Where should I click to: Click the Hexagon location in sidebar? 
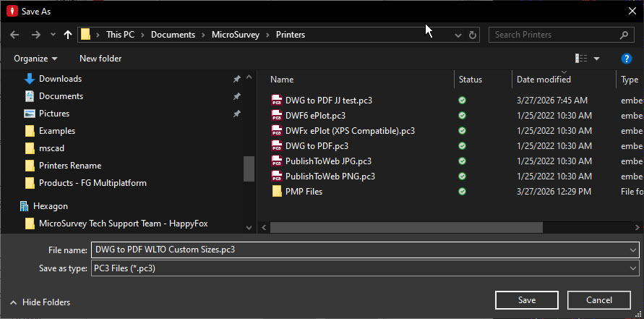coord(50,206)
